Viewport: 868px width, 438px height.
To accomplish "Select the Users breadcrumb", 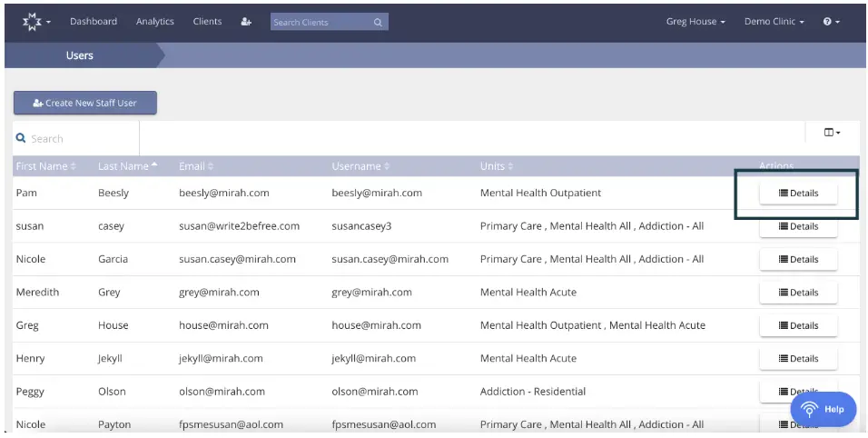I will click(80, 55).
